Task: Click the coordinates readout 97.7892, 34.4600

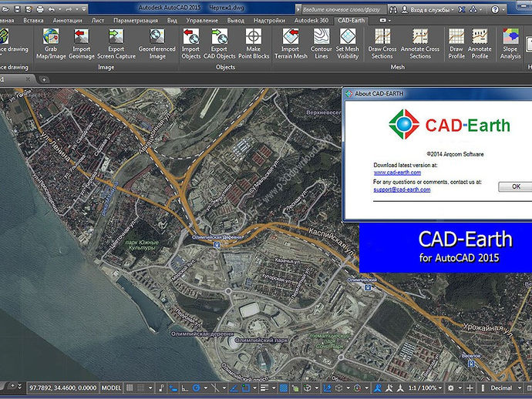Action: tap(62, 387)
